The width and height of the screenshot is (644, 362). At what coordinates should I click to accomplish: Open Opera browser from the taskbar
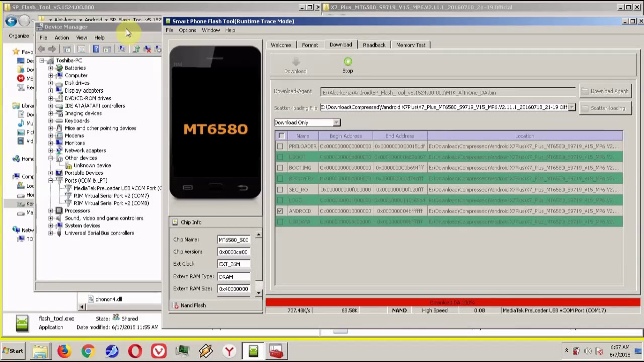135,351
